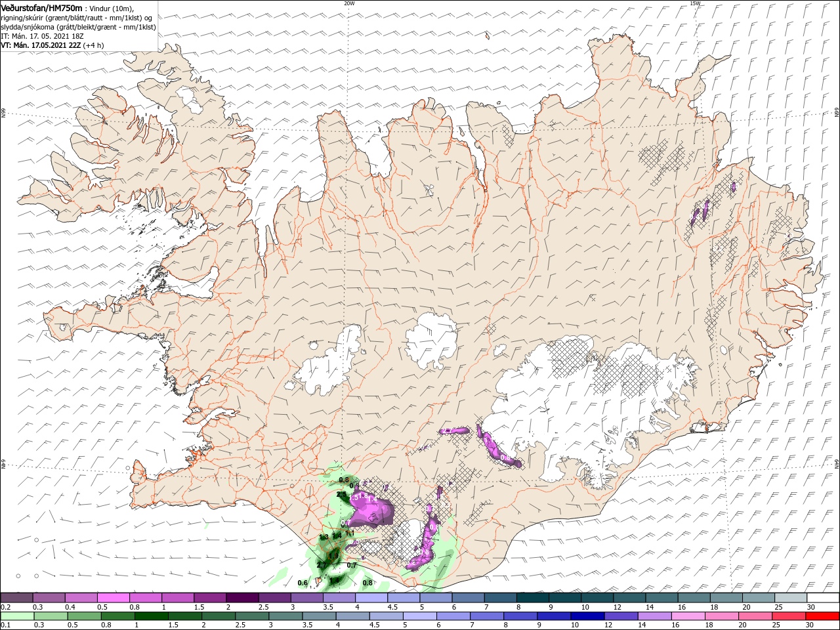840x630 pixels.
Task: Select the light pink 16 rain legend swatch
Action: [688, 616]
